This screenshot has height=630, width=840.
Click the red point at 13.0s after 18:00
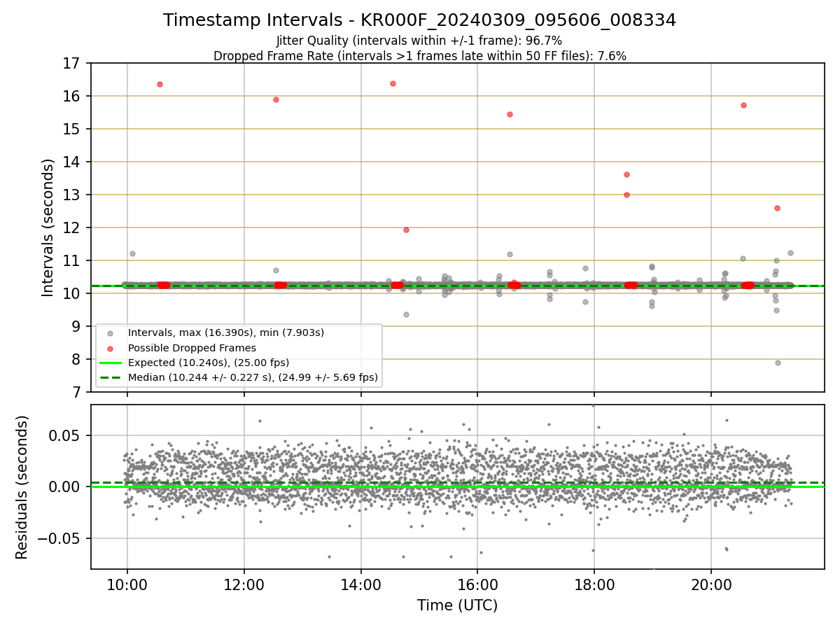coord(626,195)
